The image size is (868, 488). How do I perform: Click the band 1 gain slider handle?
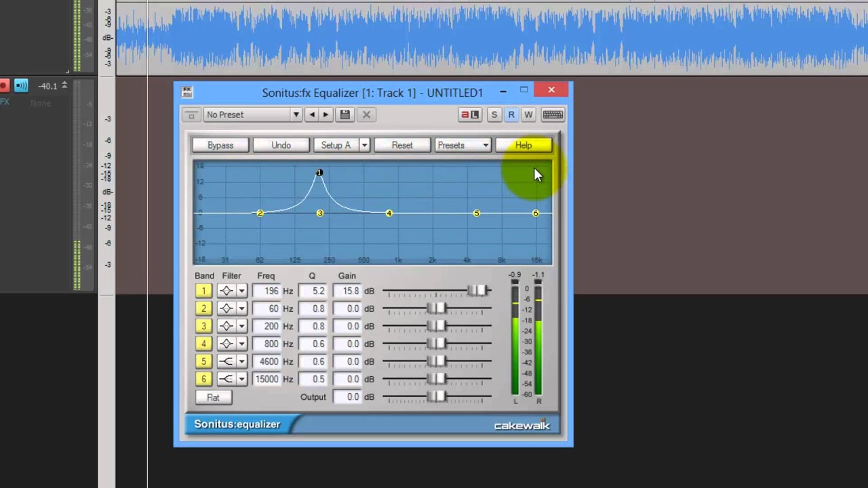point(478,291)
